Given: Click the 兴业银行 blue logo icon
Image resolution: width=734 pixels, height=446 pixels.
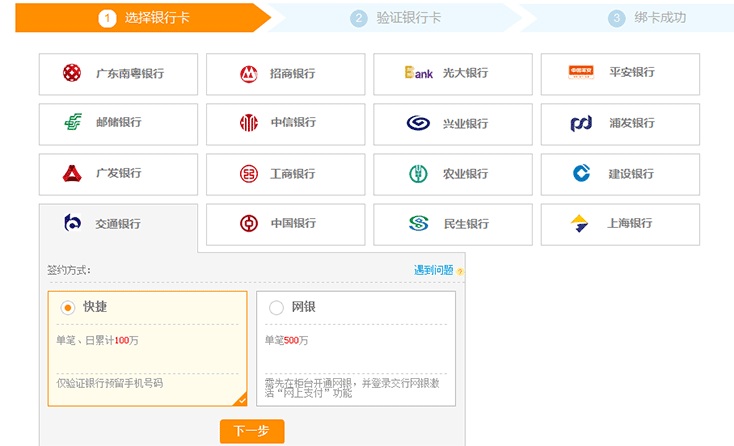Looking at the screenshot, I should (418, 123).
